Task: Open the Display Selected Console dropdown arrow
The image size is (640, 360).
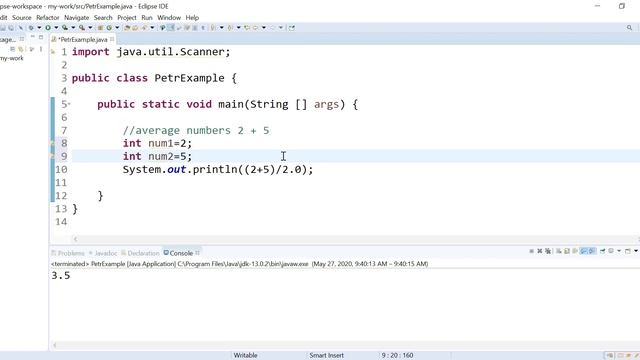Action: [619, 251]
